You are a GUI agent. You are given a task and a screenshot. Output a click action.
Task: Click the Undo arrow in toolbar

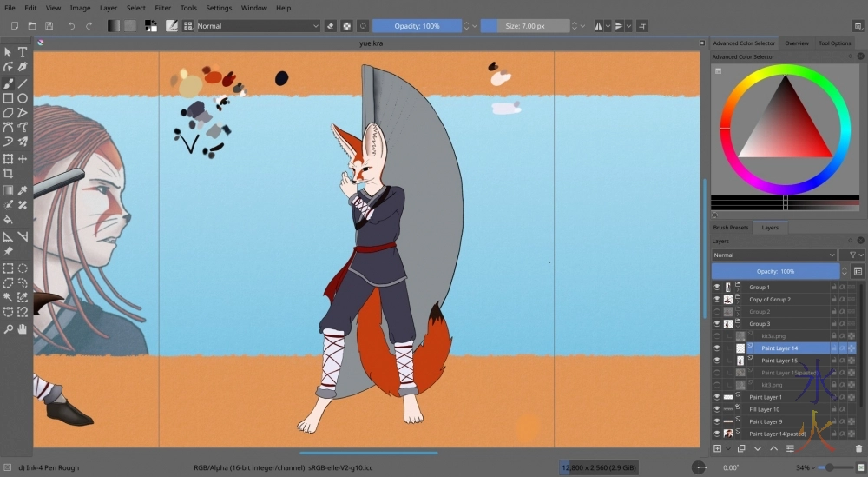71,26
